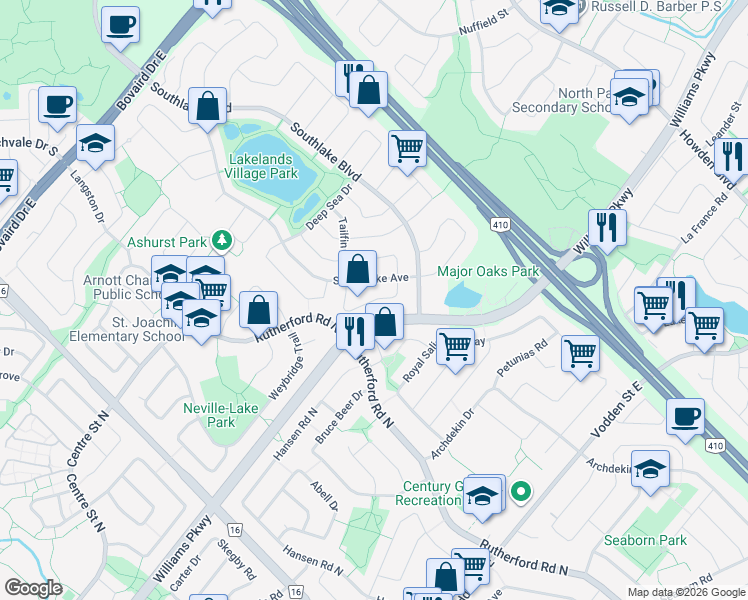Click the restaurant marker at Rutherford Rd N intersection
748x600 pixels.
tap(355, 333)
